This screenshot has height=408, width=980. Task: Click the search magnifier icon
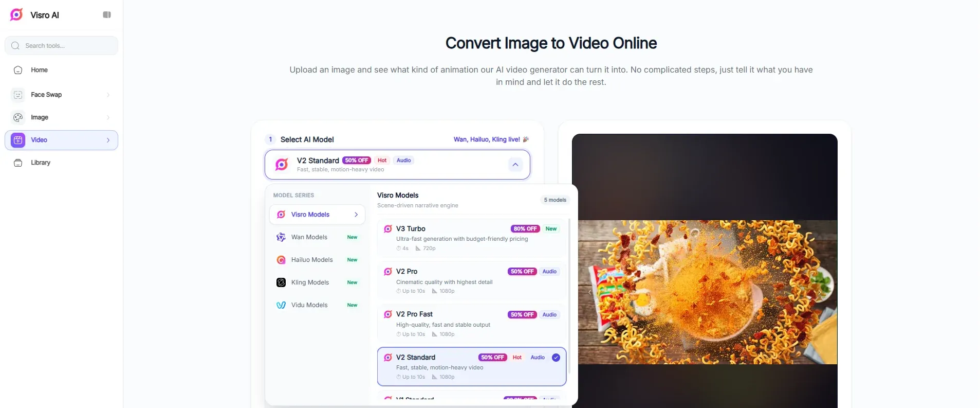coord(15,46)
